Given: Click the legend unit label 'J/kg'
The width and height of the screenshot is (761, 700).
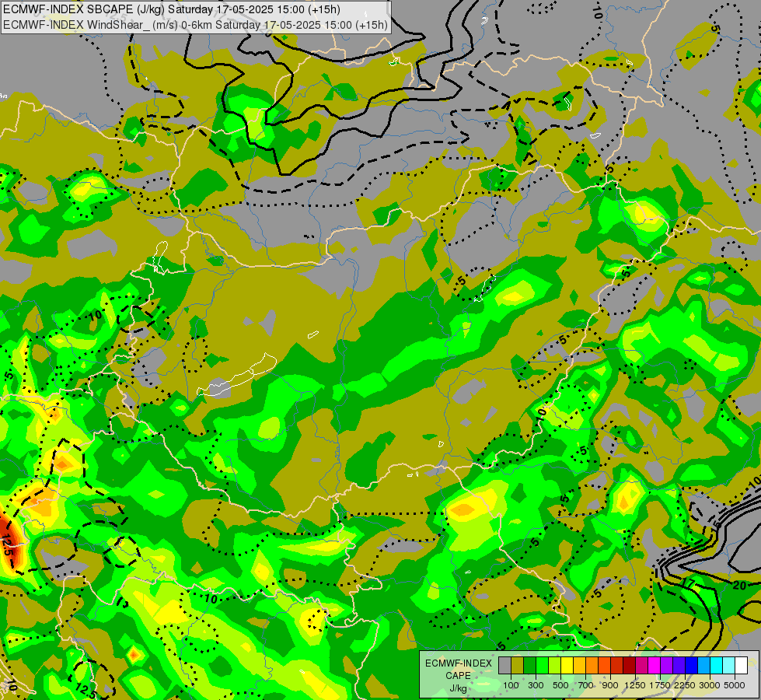Looking at the screenshot, I should coord(458,688).
